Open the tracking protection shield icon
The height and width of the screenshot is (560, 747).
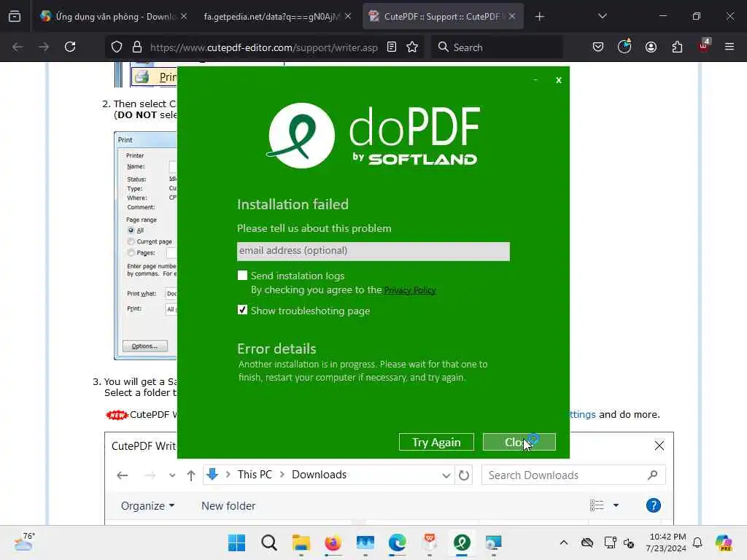click(x=117, y=47)
